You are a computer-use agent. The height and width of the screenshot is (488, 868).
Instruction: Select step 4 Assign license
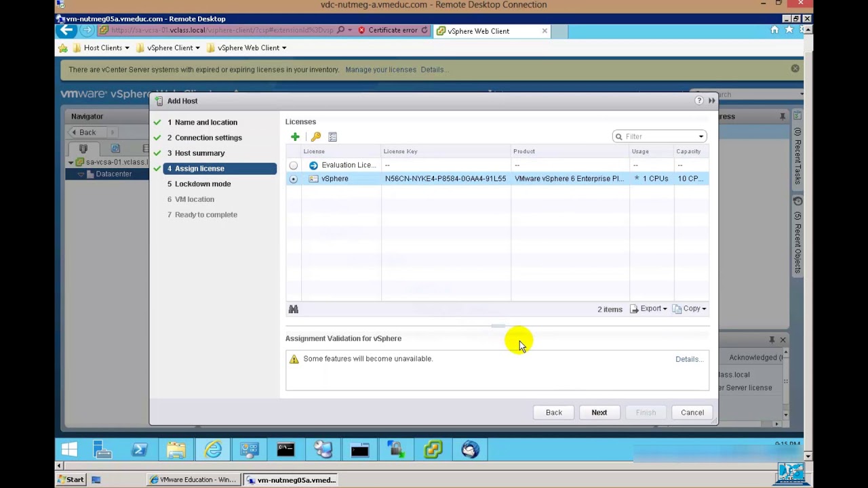(220, 168)
